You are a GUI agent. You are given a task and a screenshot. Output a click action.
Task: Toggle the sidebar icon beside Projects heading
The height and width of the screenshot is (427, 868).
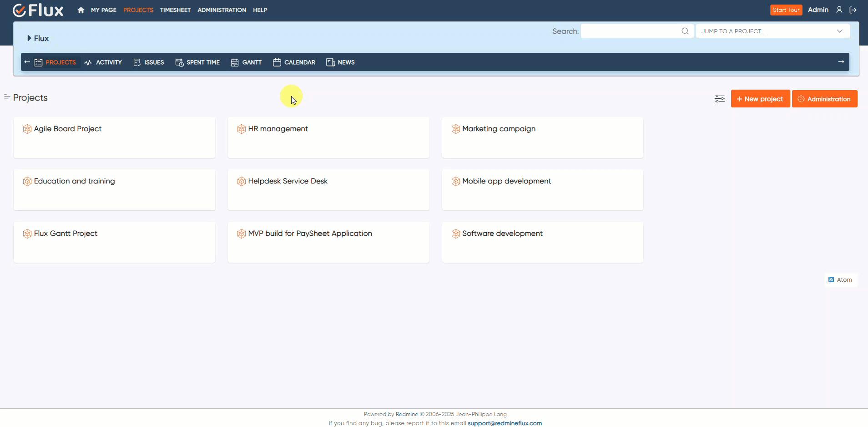click(7, 97)
